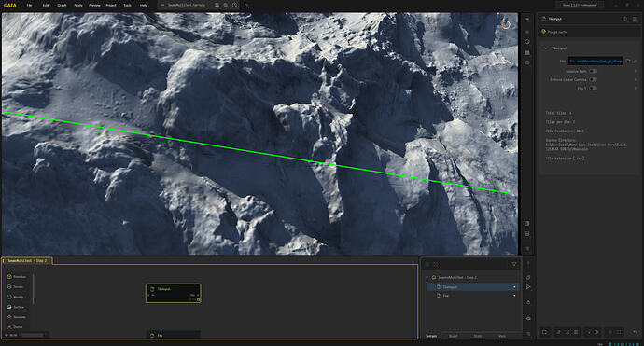Viewport: 644px width, 346px height.
Task: Click the filter funnel icon in graph list
Action: (x=514, y=265)
